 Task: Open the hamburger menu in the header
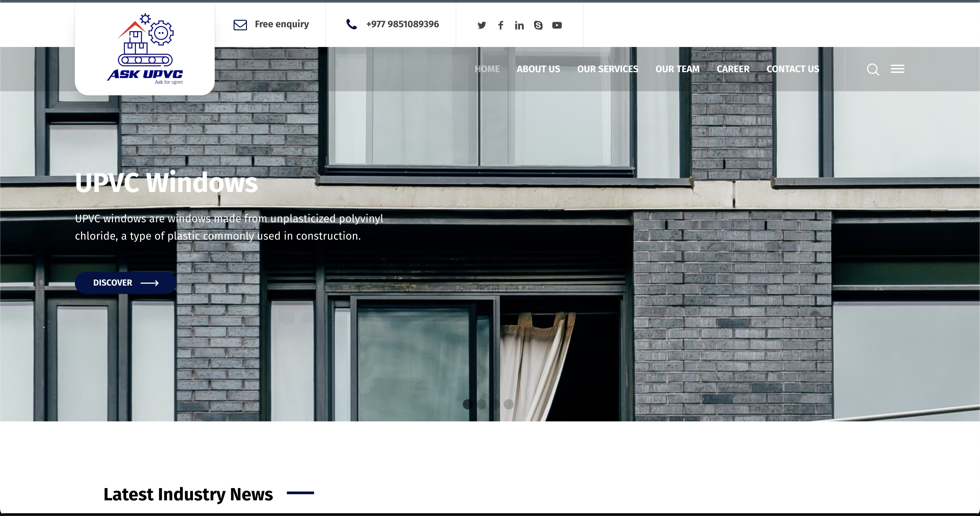[x=897, y=69]
